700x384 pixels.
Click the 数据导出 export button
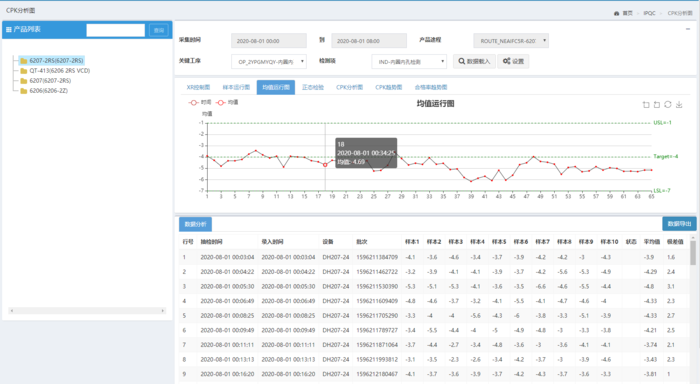679,224
